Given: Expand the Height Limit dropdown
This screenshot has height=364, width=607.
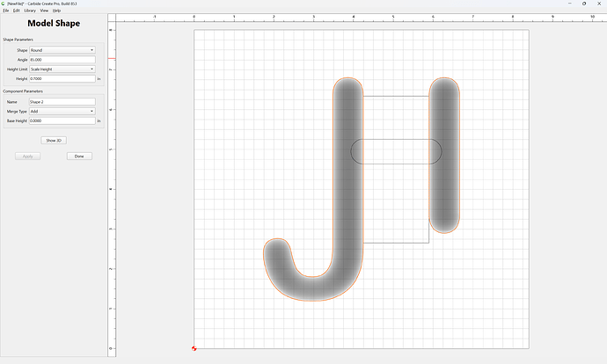Looking at the screenshot, I should tap(62, 69).
